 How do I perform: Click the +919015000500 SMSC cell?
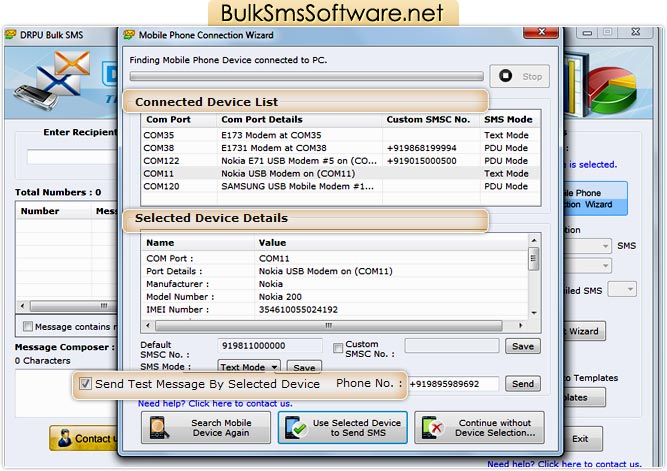pos(422,161)
